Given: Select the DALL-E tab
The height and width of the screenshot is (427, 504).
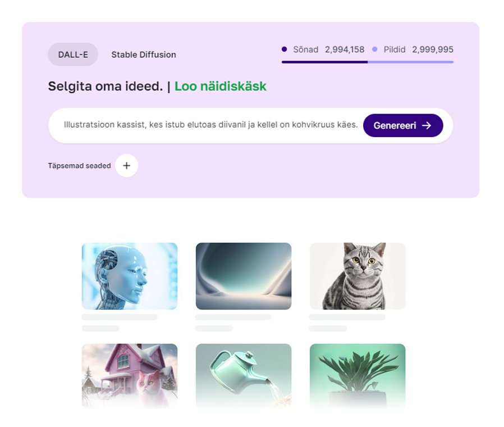Looking at the screenshot, I should coord(73,54).
